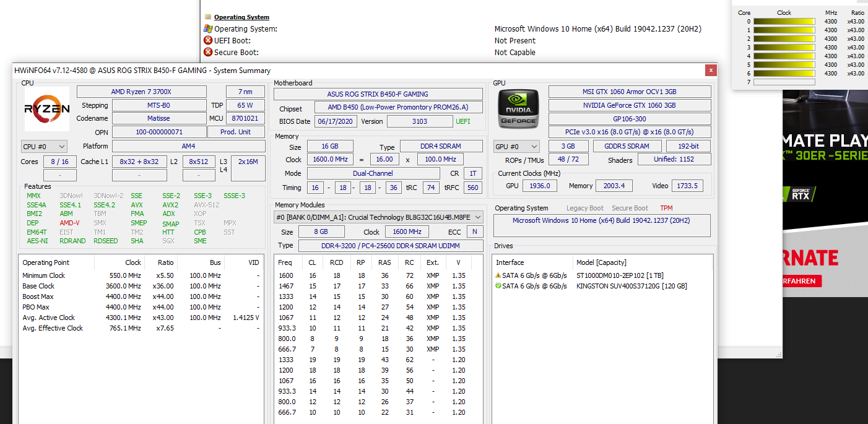868x424 pixels.
Task: Click the Cores 8 / 16 field
Action: pyautogui.click(x=60, y=162)
